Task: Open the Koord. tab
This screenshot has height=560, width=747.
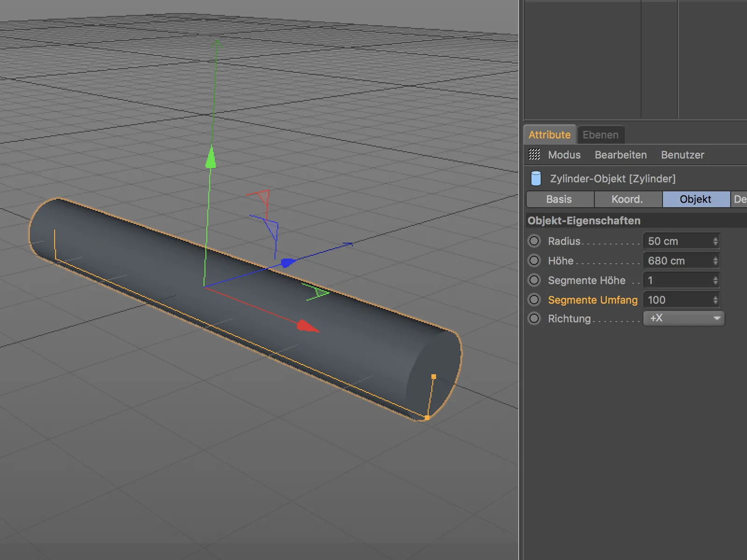Action: pyautogui.click(x=627, y=199)
